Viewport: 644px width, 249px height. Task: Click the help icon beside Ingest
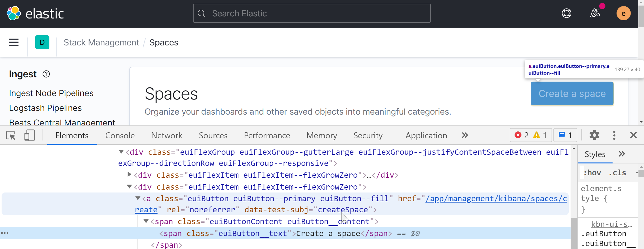pyautogui.click(x=46, y=74)
